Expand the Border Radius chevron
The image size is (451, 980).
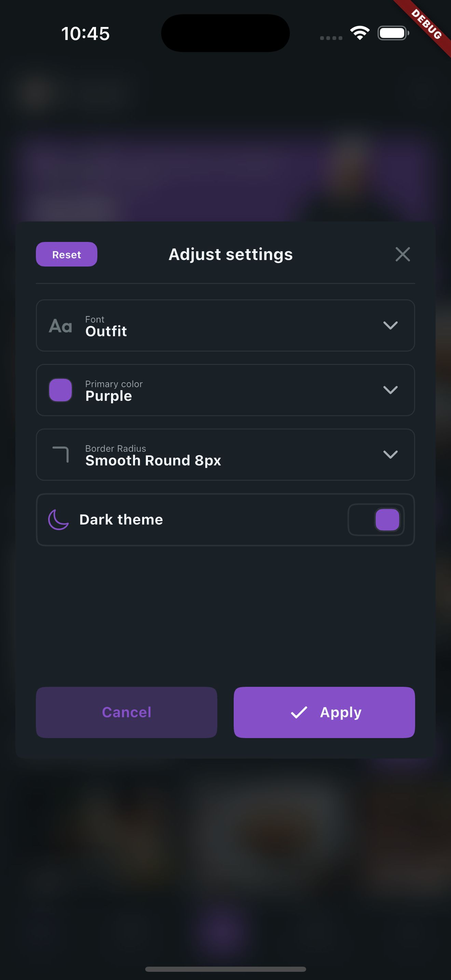tap(390, 454)
